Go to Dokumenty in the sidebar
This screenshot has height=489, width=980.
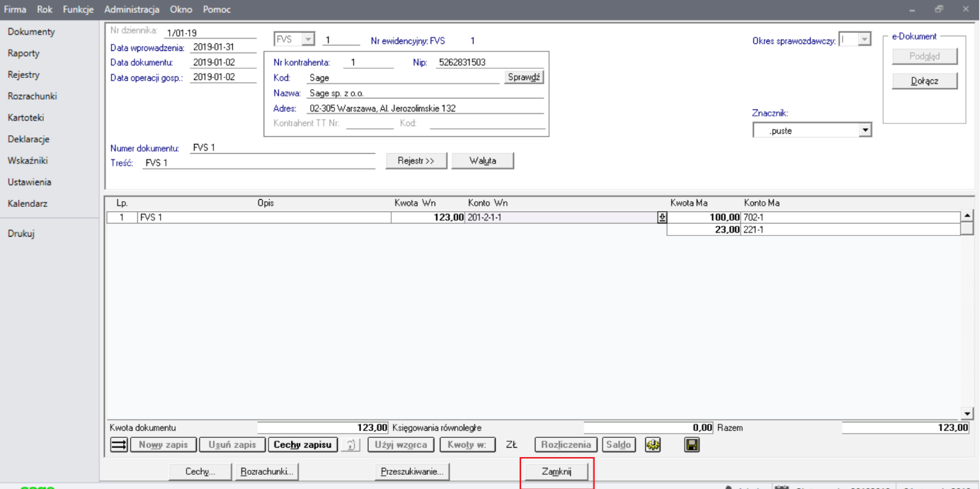(x=31, y=32)
